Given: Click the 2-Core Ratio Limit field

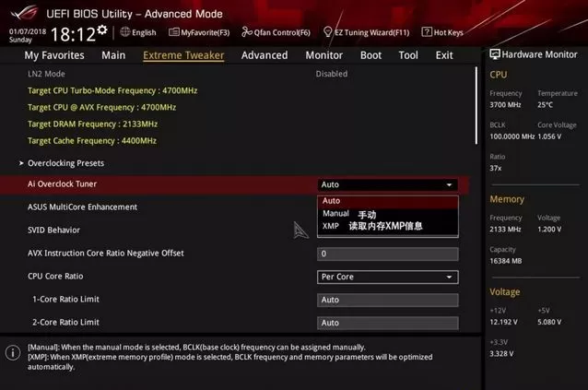Looking at the screenshot, I should click(x=387, y=323).
